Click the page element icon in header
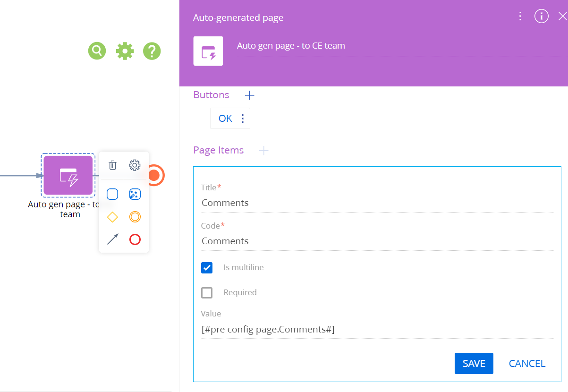Image resolution: width=568 pixels, height=392 pixels. point(208,51)
